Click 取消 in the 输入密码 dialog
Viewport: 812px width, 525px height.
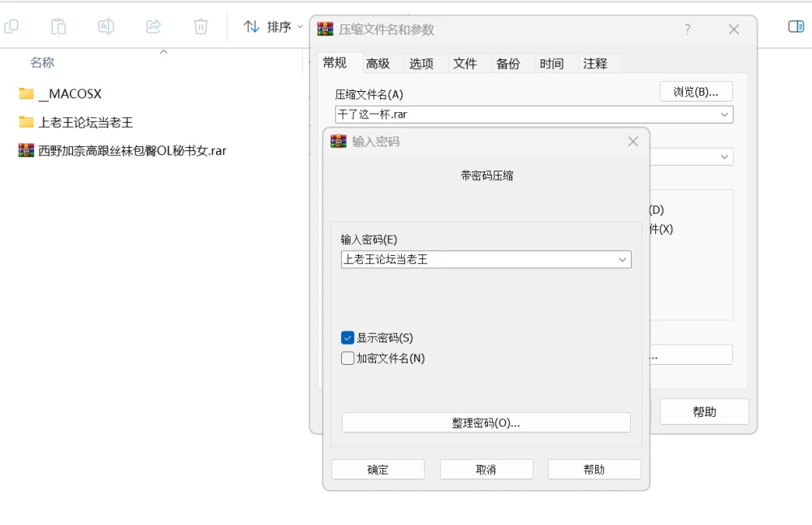pyautogui.click(x=486, y=470)
